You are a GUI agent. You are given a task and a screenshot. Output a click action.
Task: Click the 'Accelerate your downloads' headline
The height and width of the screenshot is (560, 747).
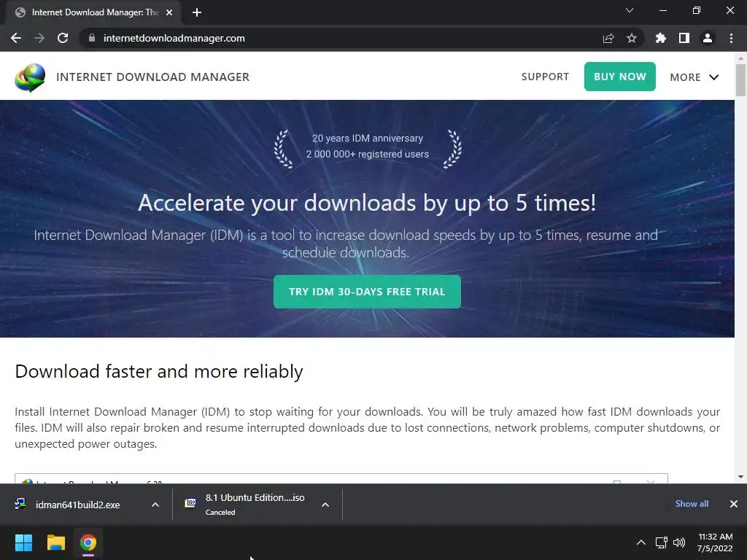tap(367, 203)
